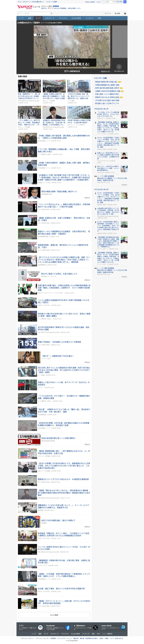Close ad below 奈良大和生薬 ad
This screenshot has width=144, height=644.
[x=89, y=445]
